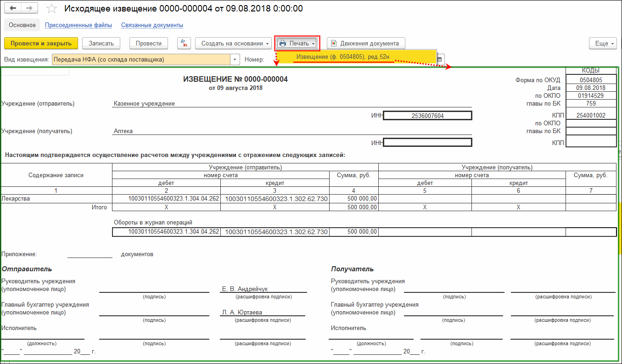Click the Отправитель section heading
Image resolution: width=622 pixels, height=364 pixels.
(27, 269)
